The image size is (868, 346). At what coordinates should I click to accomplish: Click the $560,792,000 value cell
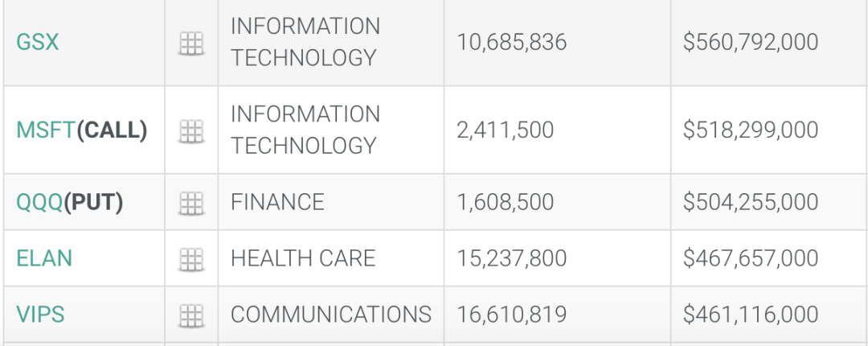coord(751,42)
